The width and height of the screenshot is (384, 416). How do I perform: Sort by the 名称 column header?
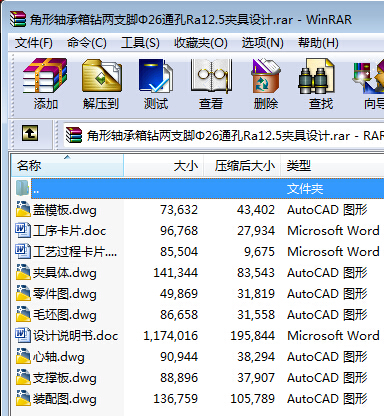68,165
